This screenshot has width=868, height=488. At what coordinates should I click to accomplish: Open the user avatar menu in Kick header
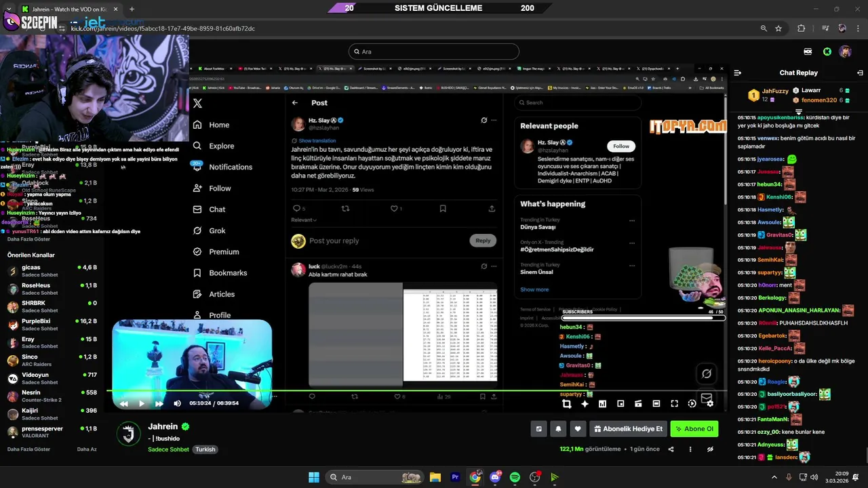click(845, 52)
